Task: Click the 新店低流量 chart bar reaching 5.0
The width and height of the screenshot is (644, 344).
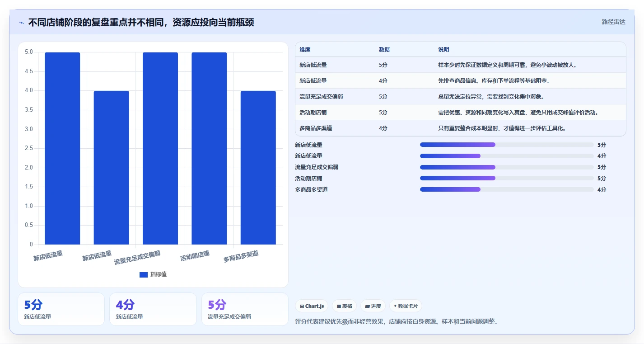Action: point(62,148)
